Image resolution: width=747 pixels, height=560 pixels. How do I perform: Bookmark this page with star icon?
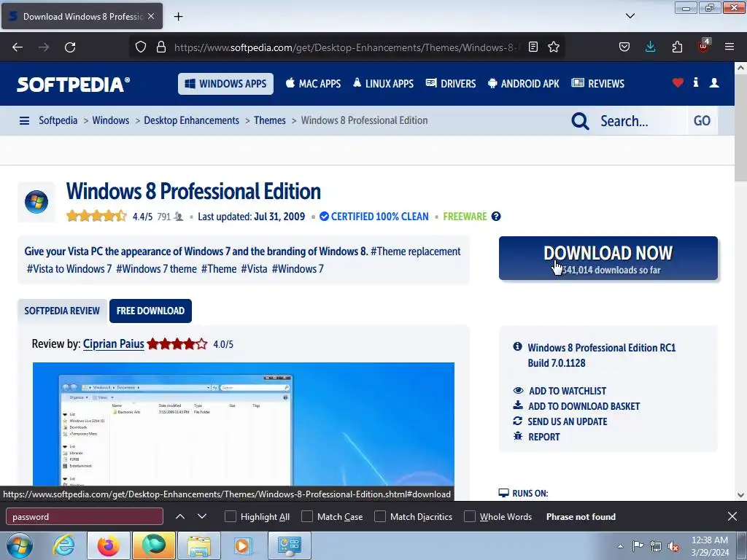554,47
